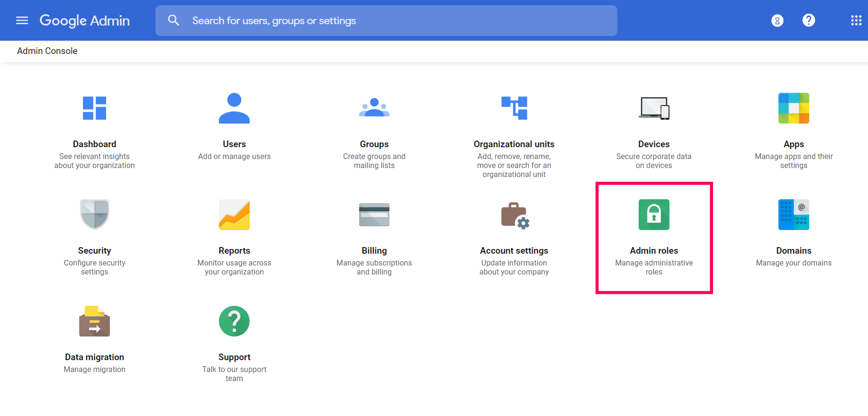The height and width of the screenshot is (416, 868).
Task: Open the Data migration box icon
Action: coord(95,321)
